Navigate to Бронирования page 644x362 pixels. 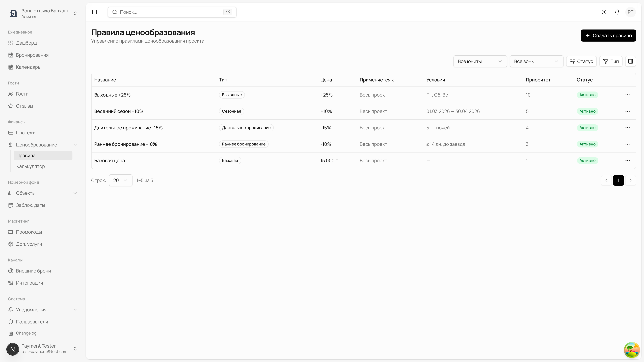pos(32,55)
